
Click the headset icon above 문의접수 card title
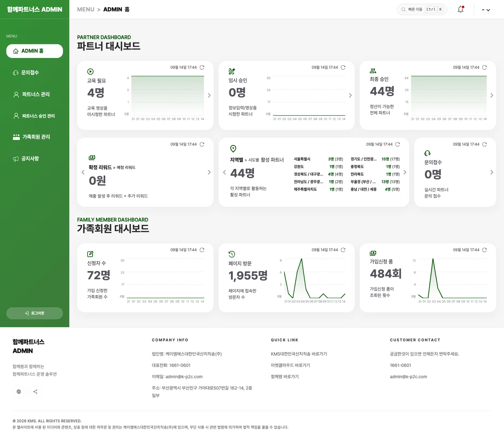427,153
